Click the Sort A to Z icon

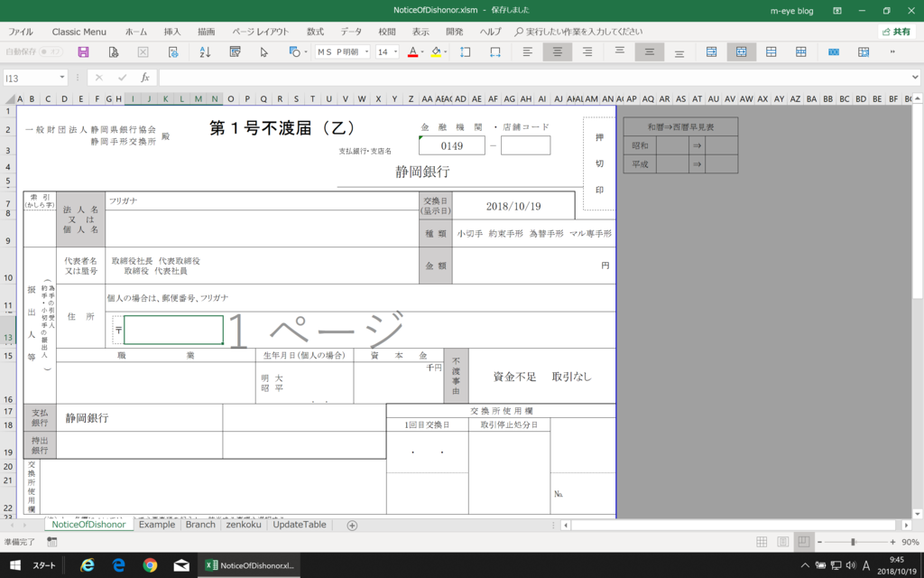205,51
